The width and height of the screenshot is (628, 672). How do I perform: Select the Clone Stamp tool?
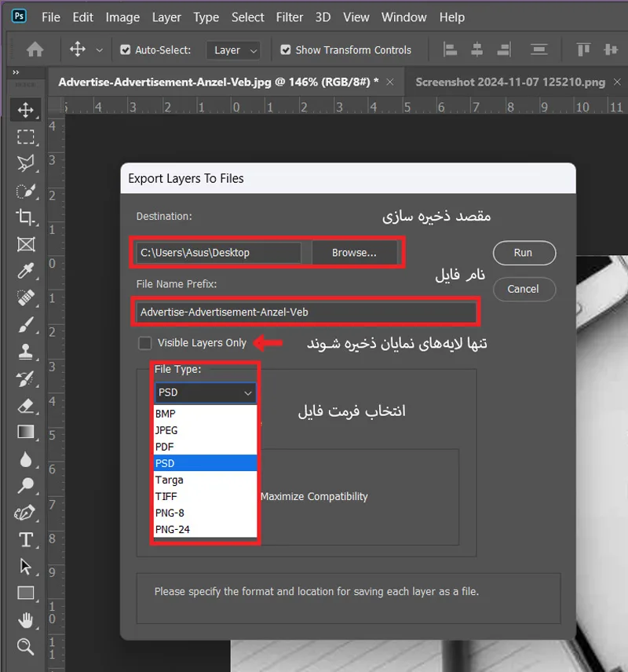(x=26, y=352)
